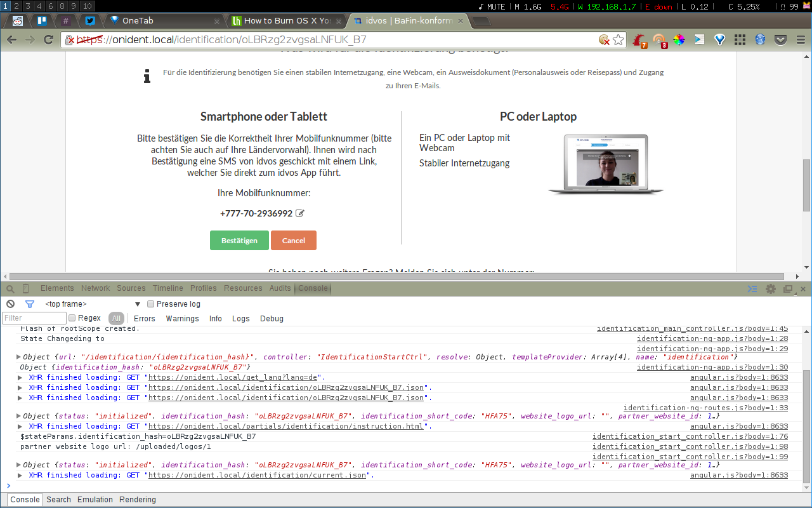Open the grid apps extension icon
The height and width of the screenshot is (508, 812).
point(740,39)
